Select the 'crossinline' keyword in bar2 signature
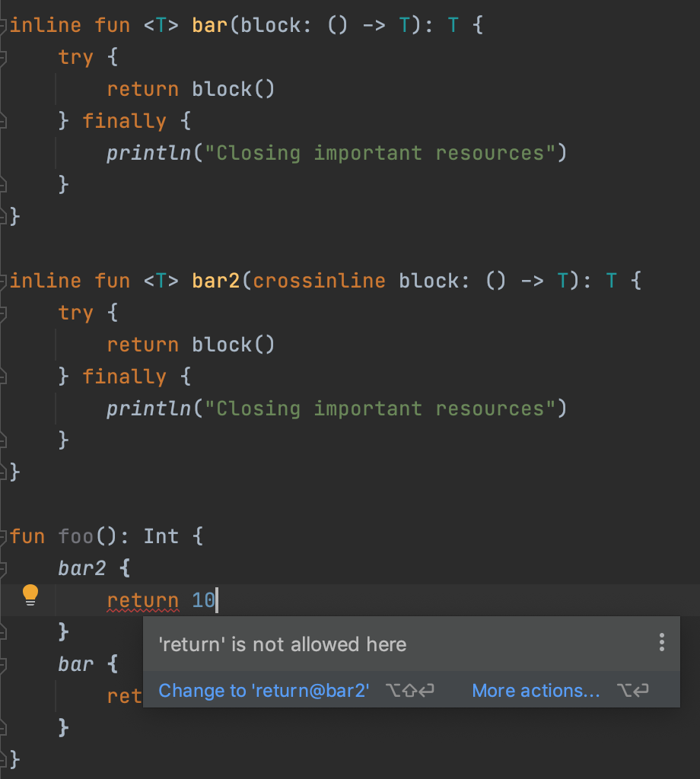The width and height of the screenshot is (700, 779). (318, 281)
